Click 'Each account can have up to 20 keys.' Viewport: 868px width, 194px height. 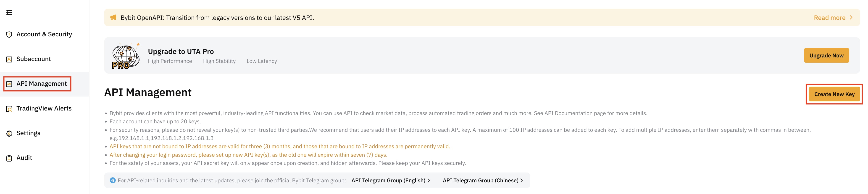pos(155,121)
